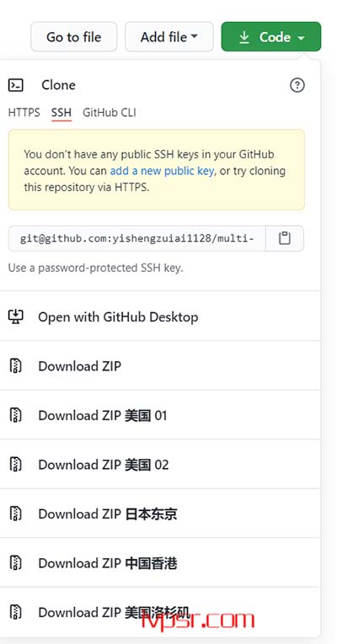The height and width of the screenshot is (644, 337).
Task: Follow the add a new public key link
Action: coord(162,170)
